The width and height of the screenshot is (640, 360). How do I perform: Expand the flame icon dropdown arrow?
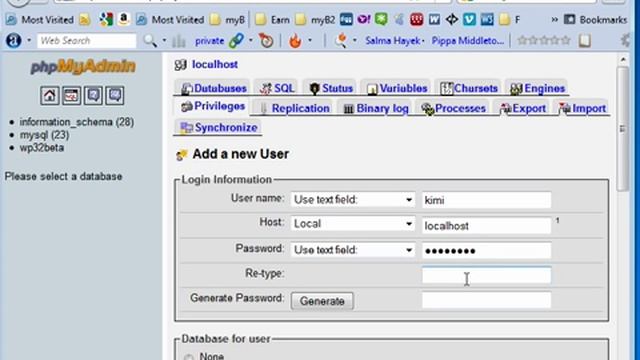pos(310,40)
